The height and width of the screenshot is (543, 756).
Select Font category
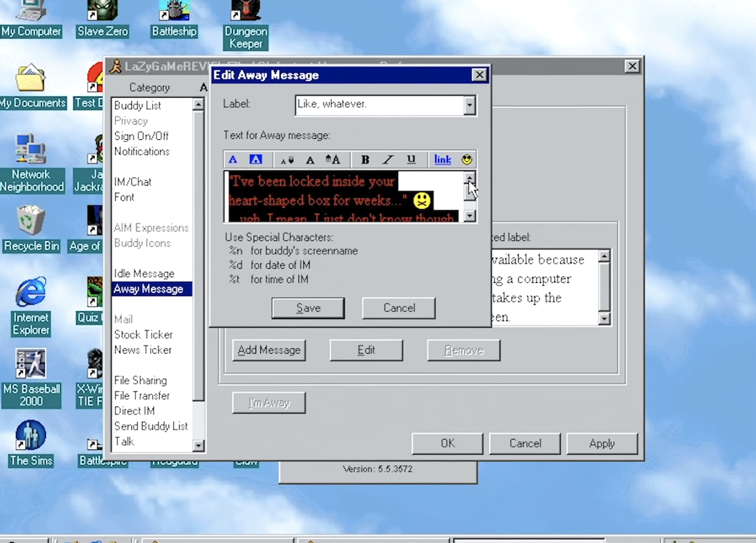click(x=124, y=197)
